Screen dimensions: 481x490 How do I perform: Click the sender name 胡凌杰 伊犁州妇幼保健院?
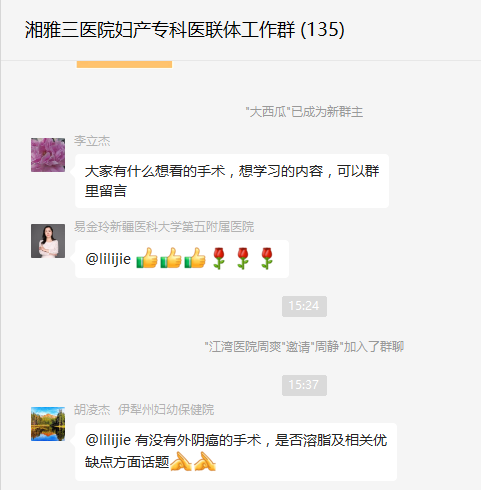144,410
